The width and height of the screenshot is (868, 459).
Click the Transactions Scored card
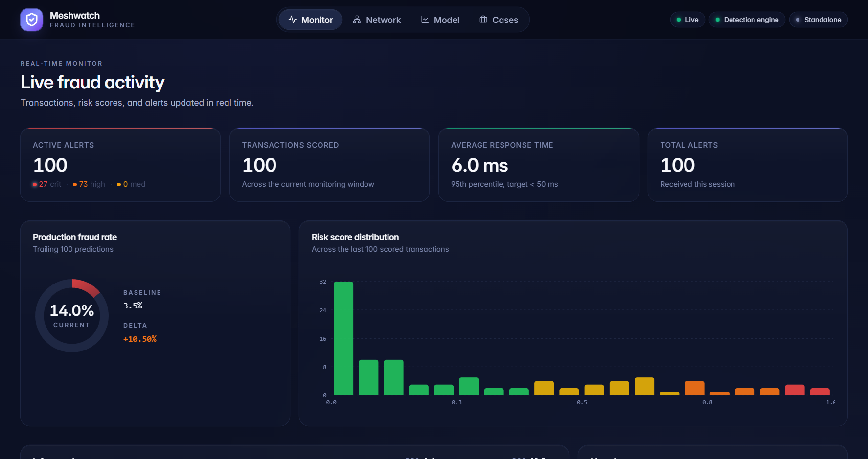[x=329, y=165]
